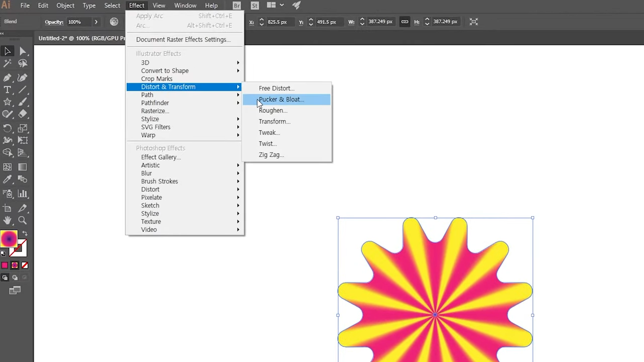Select the Artboard tool
The height and width of the screenshot is (362, 644).
pos(8,208)
